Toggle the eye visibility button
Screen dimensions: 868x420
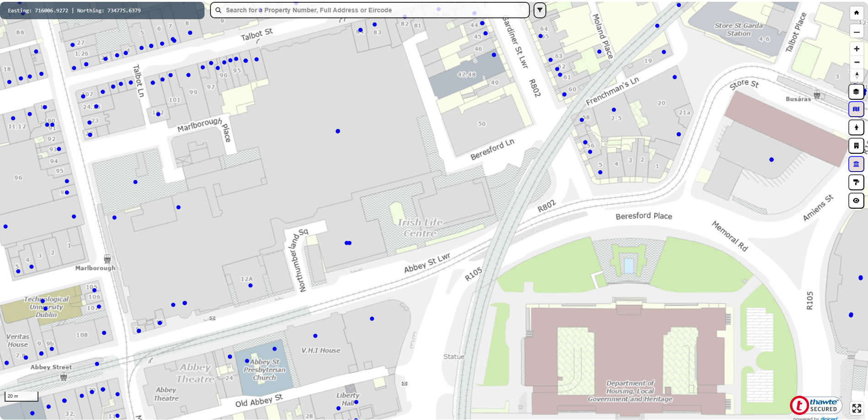(856, 200)
